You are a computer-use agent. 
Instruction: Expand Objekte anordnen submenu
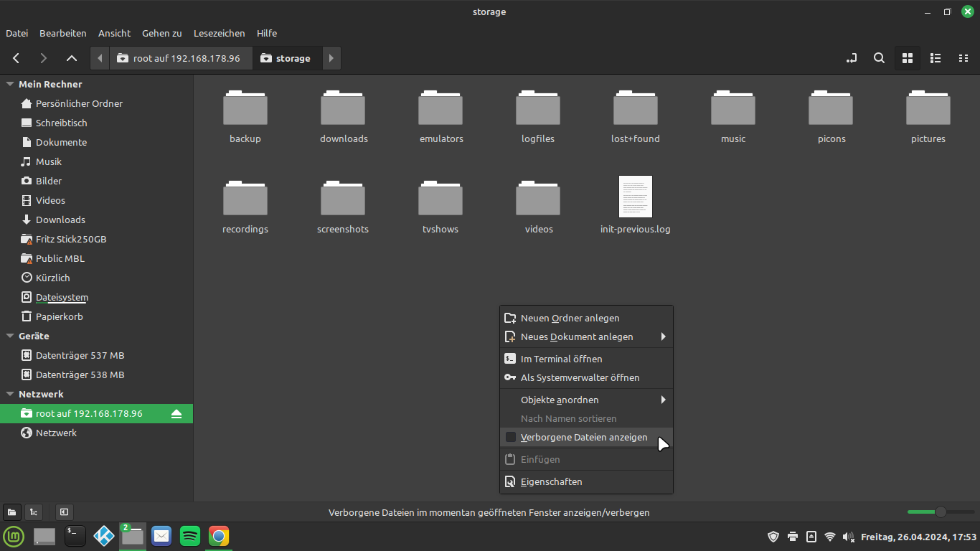point(586,400)
